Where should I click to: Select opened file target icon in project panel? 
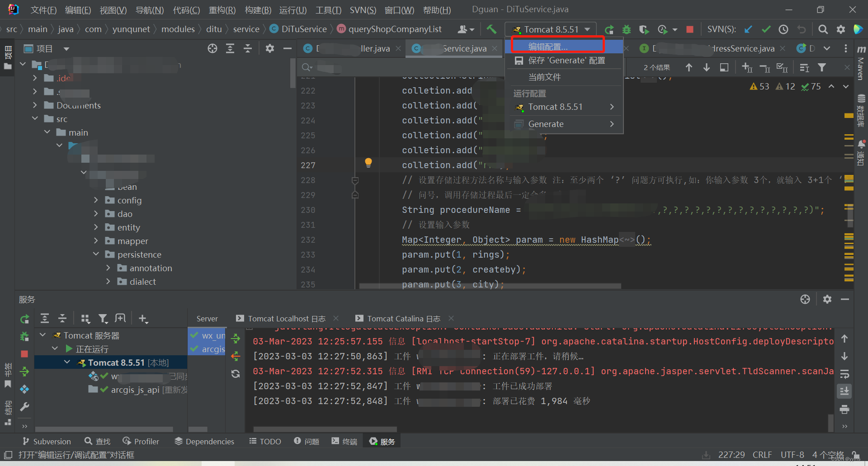pyautogui.click(x=212, y=48)
